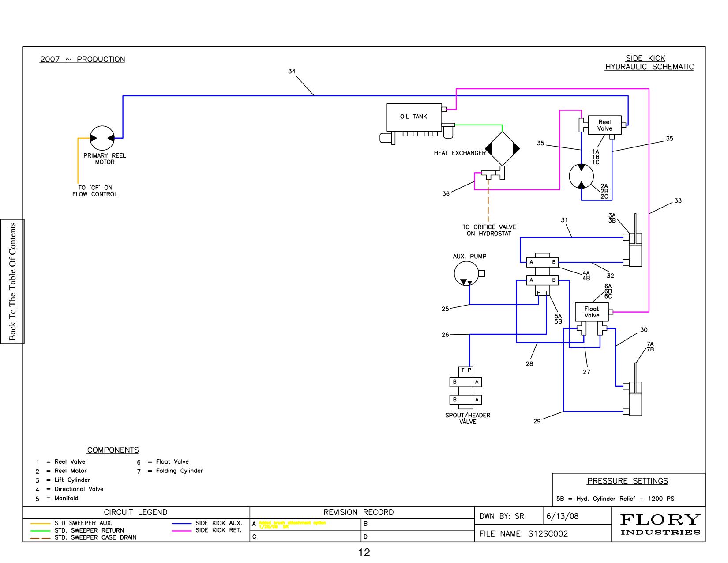Click the yellow revision A note text
Viewport: 728px width, 563px height.
coord(292,525)
